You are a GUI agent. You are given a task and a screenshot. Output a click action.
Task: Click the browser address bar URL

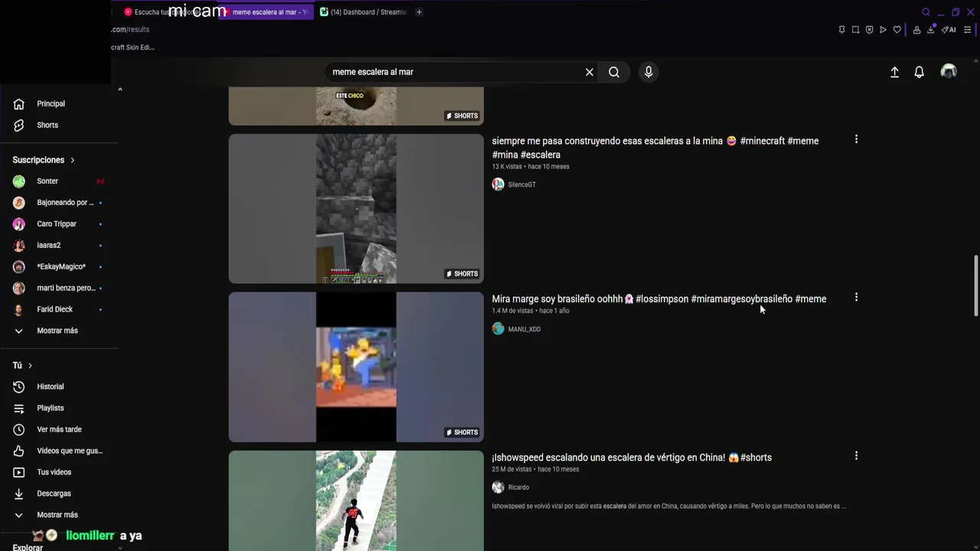[130, 30]
